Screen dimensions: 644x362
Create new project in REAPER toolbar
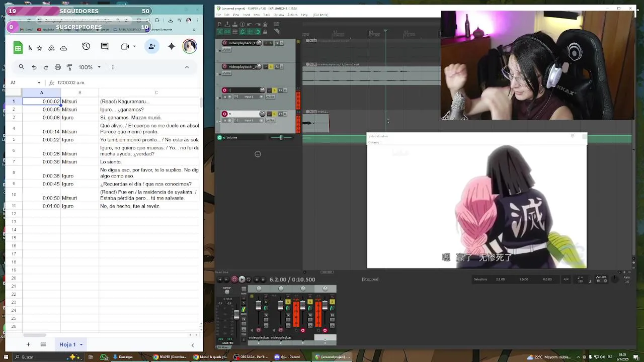tap(220, 24)
